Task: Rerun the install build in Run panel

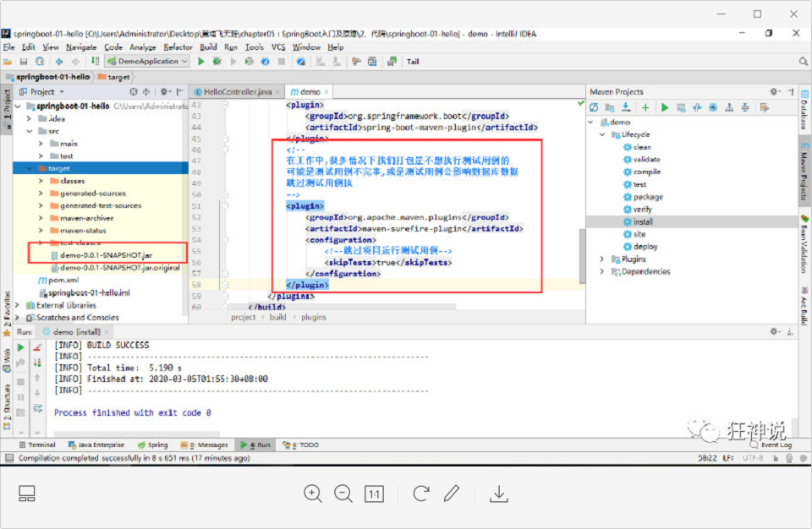Action: 20,347
